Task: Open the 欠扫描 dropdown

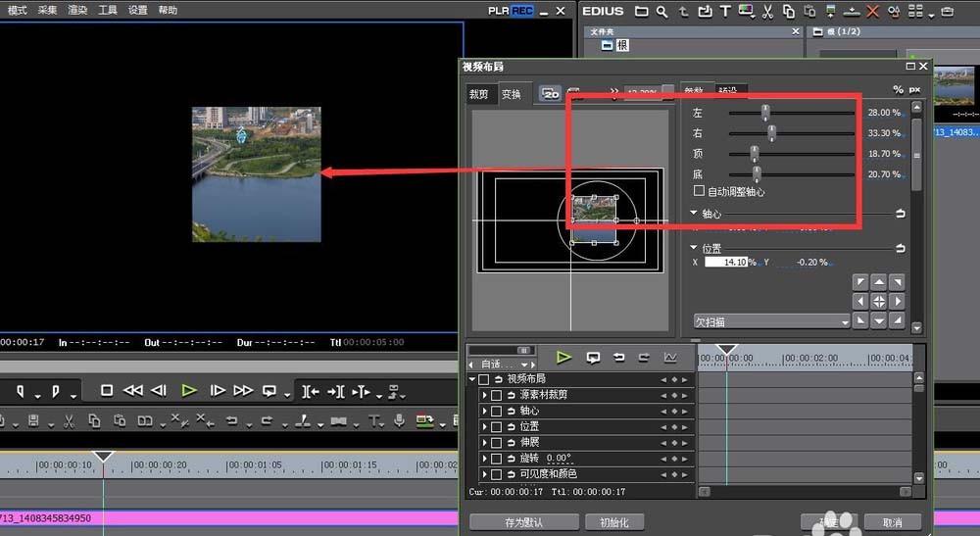Action: [x=772, y=321]
